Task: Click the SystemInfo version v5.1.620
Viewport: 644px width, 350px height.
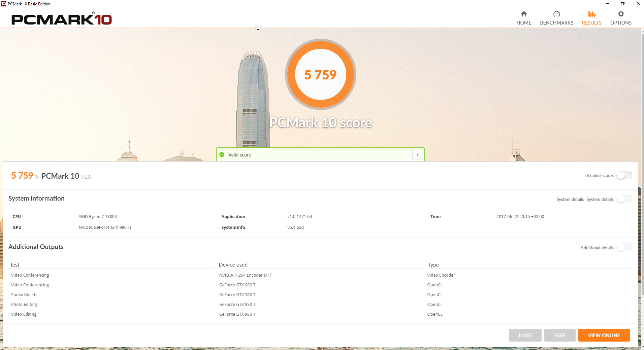Action: [295, 228]
